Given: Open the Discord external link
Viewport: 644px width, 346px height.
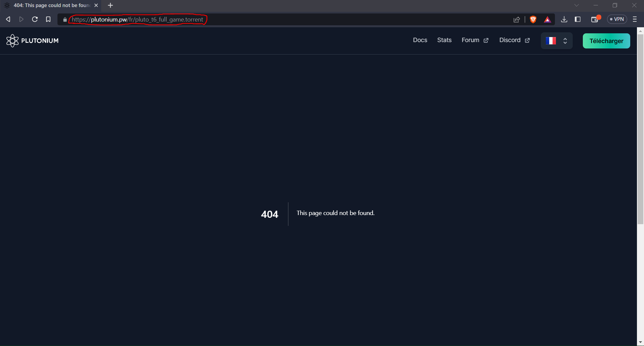Looking at the screenshot, I should [x=514, y=40].
